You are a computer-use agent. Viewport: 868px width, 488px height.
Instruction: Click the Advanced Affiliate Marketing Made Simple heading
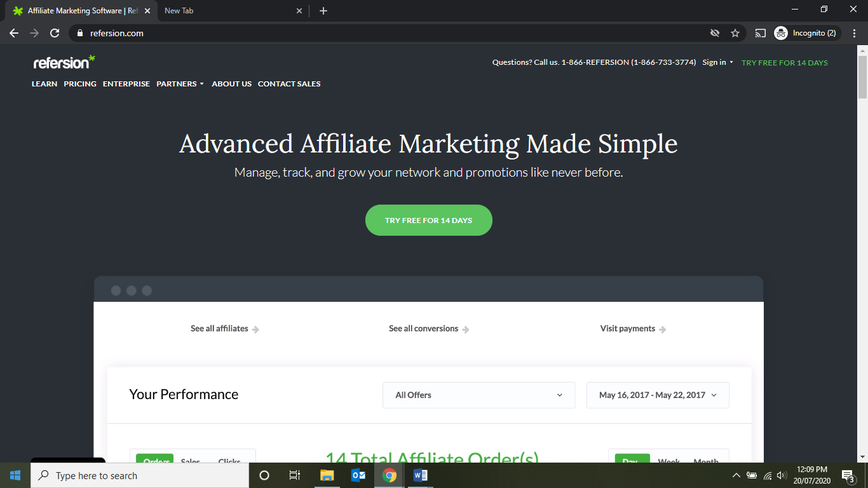(x=429, y=144)
